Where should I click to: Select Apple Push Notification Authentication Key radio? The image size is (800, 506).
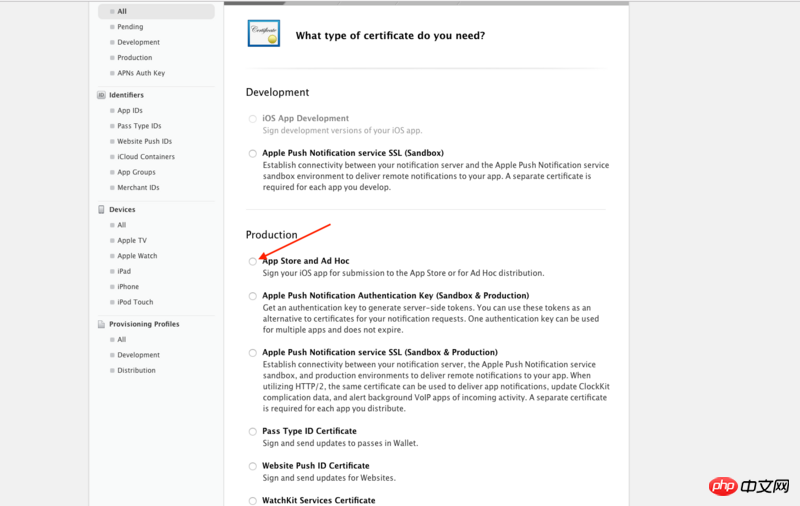[253, 296]
